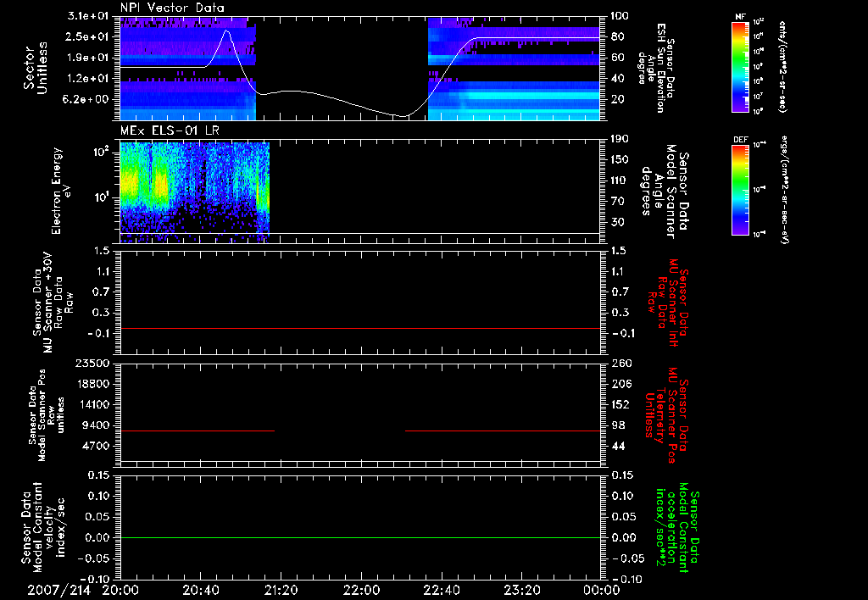Click the "2007/214" date label
868x600 pixels.
(x=59, y=590)
